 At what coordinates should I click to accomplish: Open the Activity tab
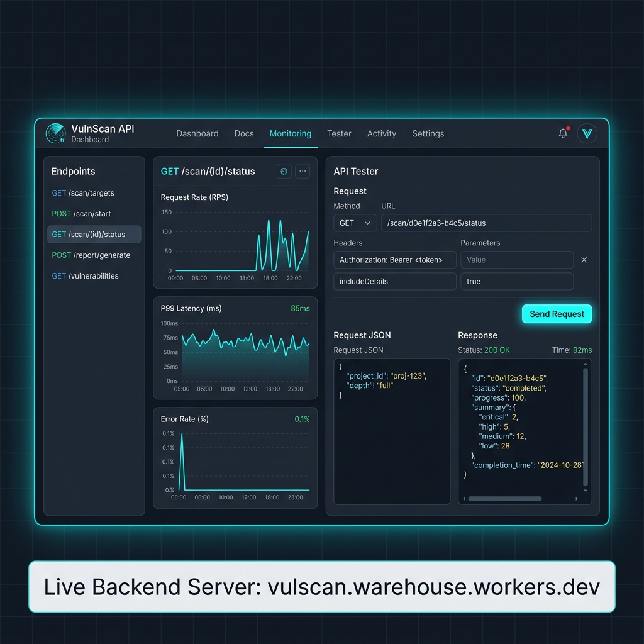click(382, 133)
